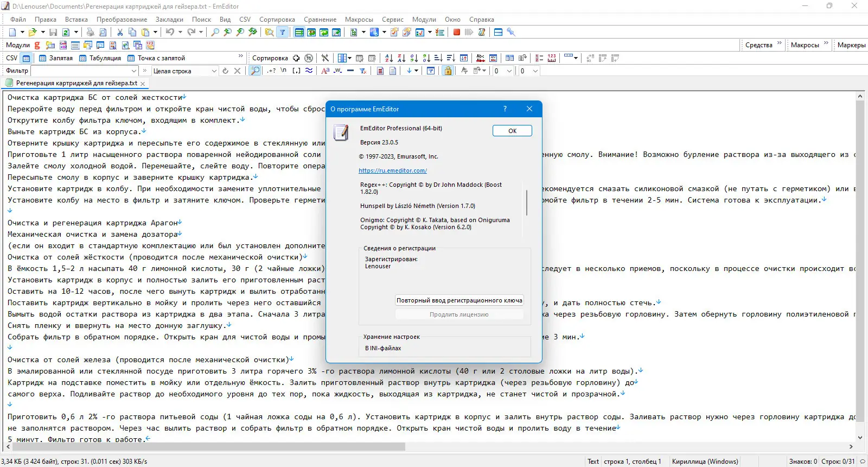Viewport: 868px width, 467px height.
Task: Click the Open file folder icon
Action: tap(33, 32)
